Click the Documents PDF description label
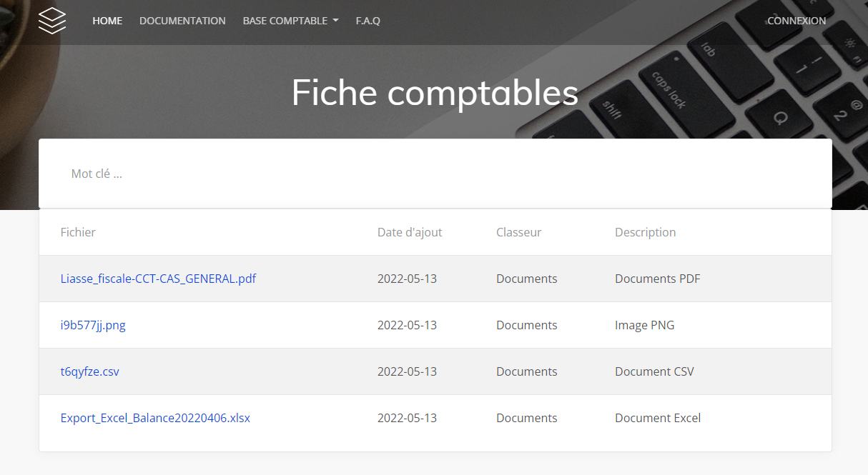 click(x=657, y=279)
